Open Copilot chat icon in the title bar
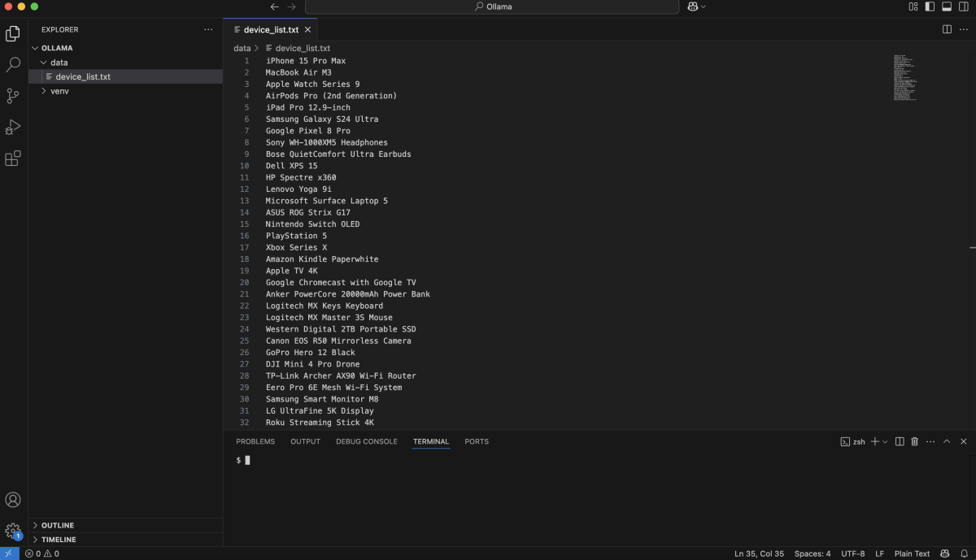 point(692,7)
